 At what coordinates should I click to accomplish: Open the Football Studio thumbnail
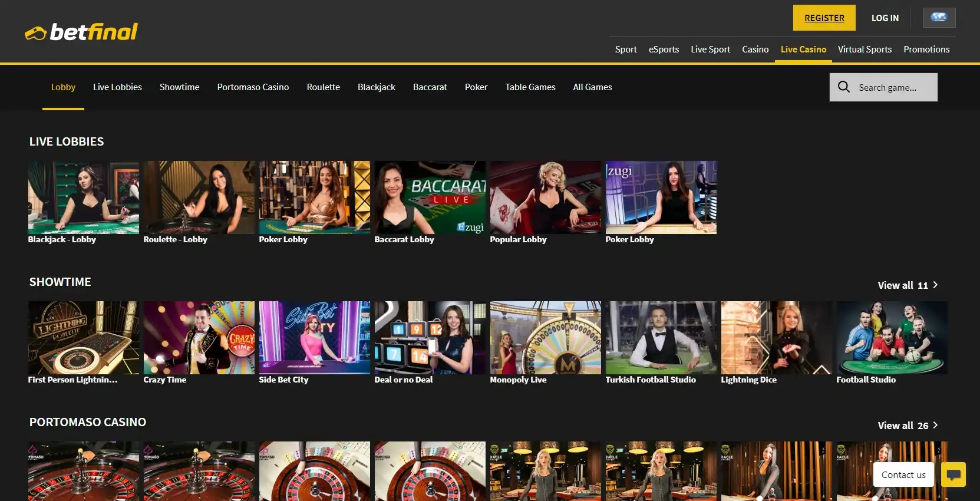click(x=892, y=338)
